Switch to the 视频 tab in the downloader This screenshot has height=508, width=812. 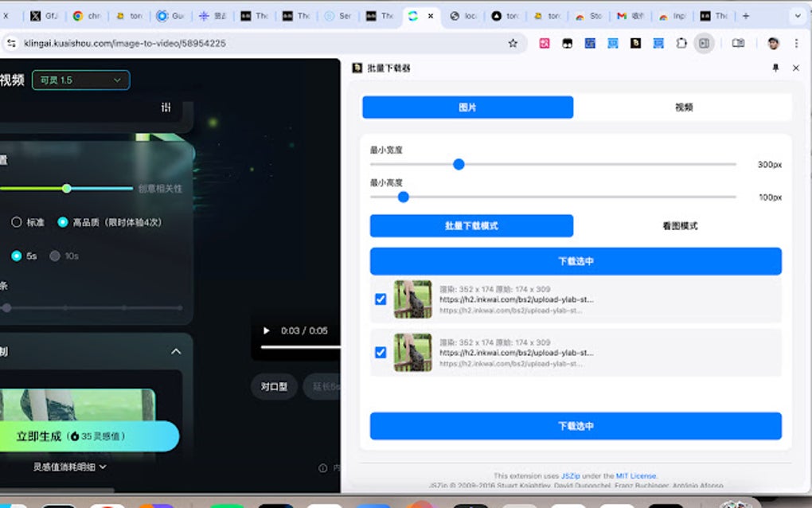(x=682, y=107)
